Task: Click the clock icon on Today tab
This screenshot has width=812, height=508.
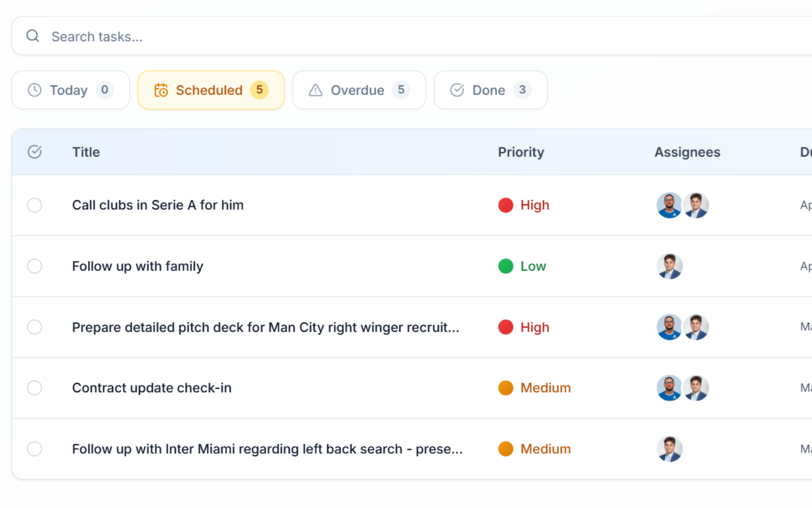Action: (x=35, y=90)
